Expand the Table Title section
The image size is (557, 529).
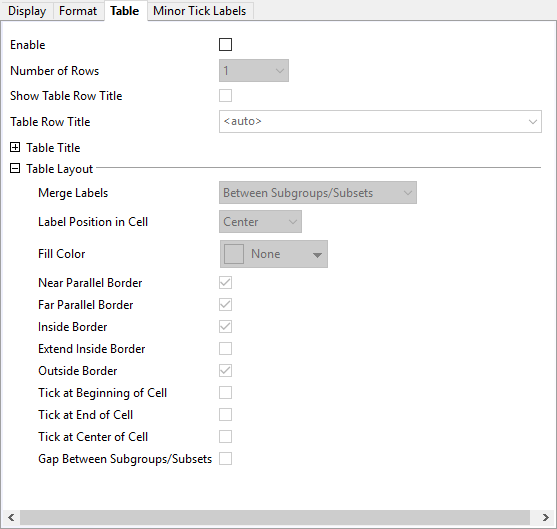[x=15, y=147]
